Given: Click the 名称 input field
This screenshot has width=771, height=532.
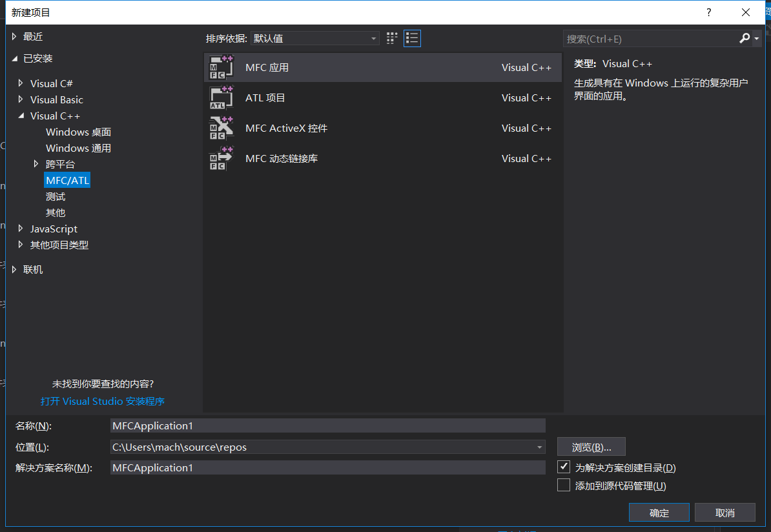Looking at the screenshot, I should tap(328, 426).
